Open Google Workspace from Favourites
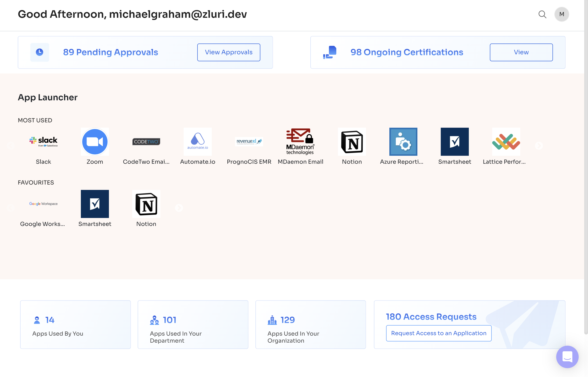This screenshot has width=588, height=377. [x=43, y=204]
